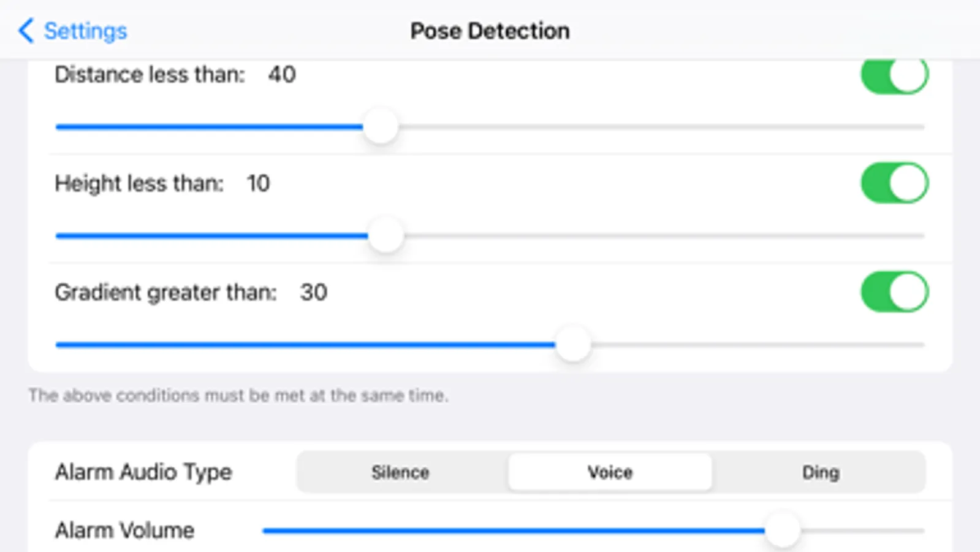
Task: Click the Distance value 40
Action: click(282, 75)
